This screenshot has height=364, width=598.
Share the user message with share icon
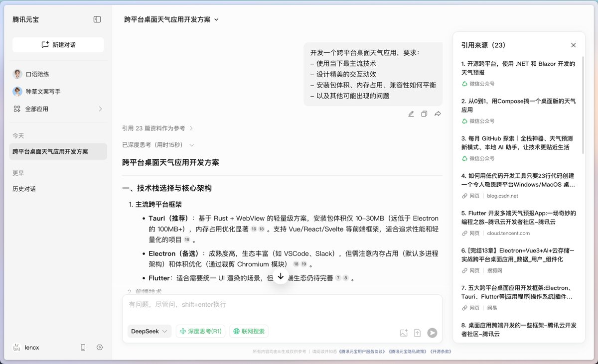438,114
